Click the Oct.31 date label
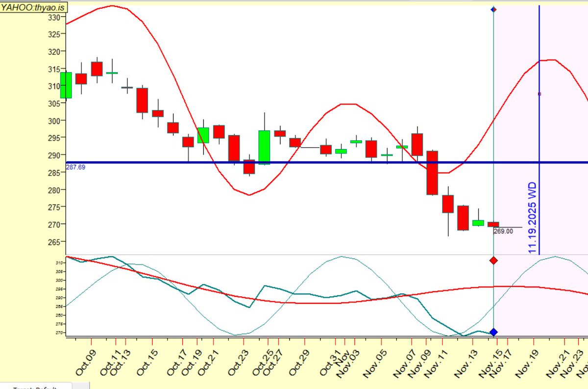588x389 pixels. click(330, 362)
